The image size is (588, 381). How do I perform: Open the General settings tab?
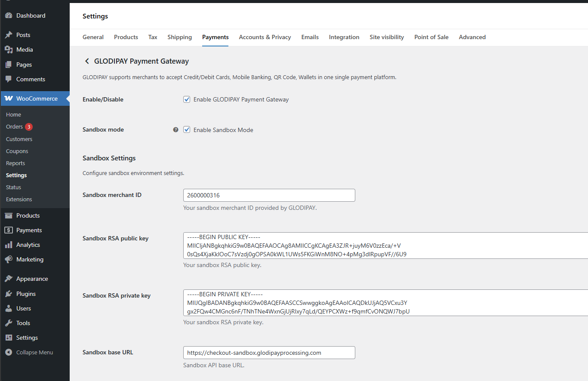[x=93, y=37]
